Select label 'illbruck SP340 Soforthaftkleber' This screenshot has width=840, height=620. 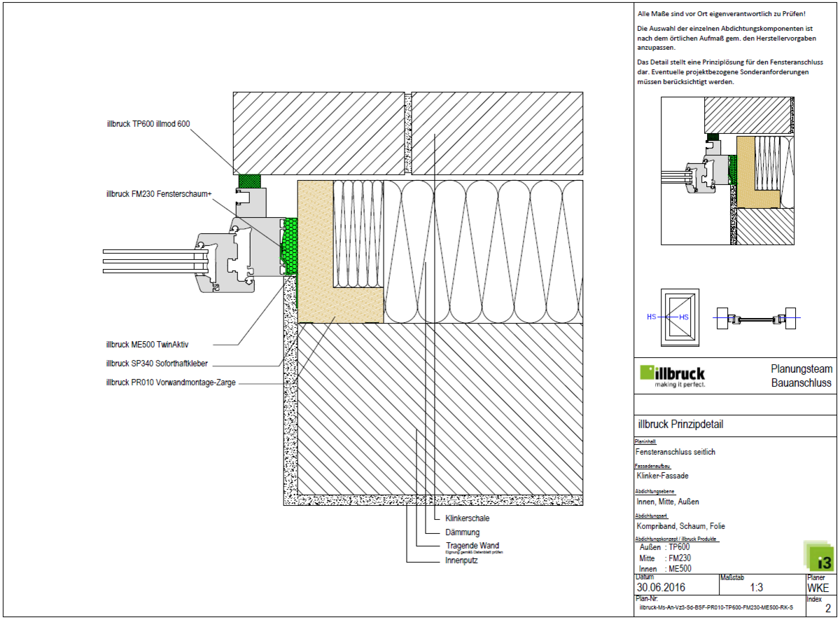tap(157, 364)
